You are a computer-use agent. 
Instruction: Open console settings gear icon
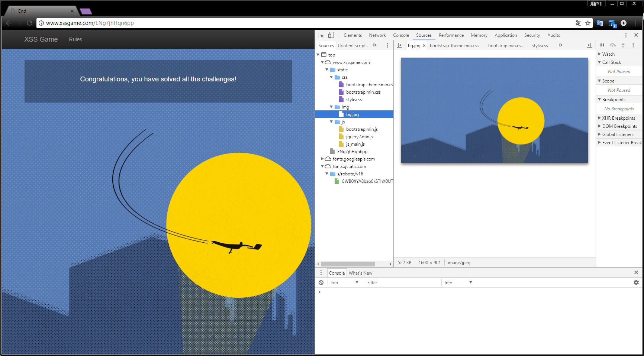pyautogui.click(x=636, y=283)
